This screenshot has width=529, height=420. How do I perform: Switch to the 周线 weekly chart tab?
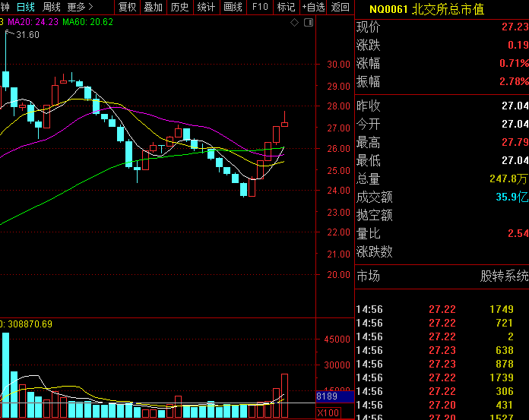pyautogui.click(x=52, y=7)
